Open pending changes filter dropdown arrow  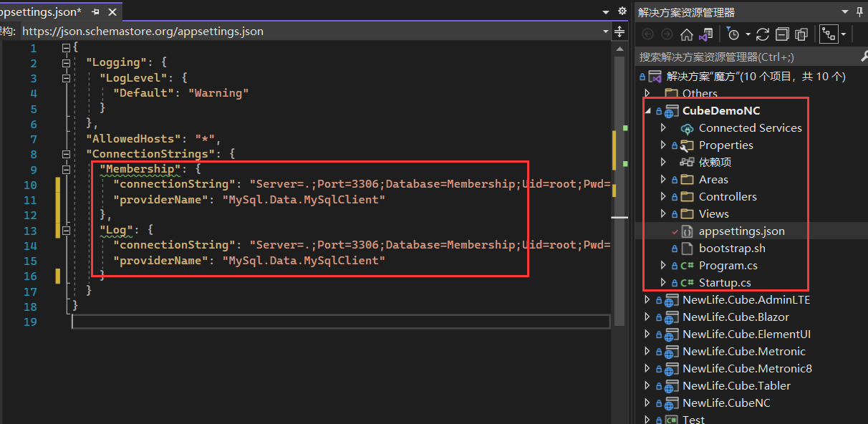pyautogui.click(x=748, y=34)
